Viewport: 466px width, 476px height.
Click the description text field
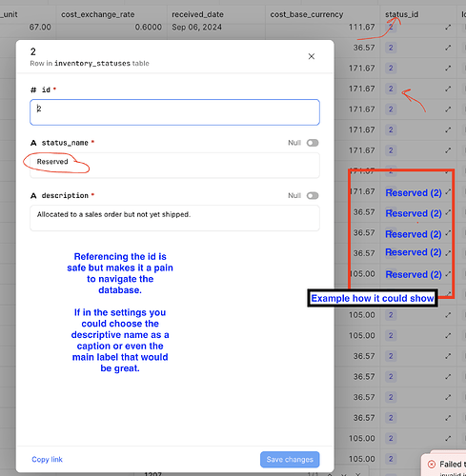(174, 218)
